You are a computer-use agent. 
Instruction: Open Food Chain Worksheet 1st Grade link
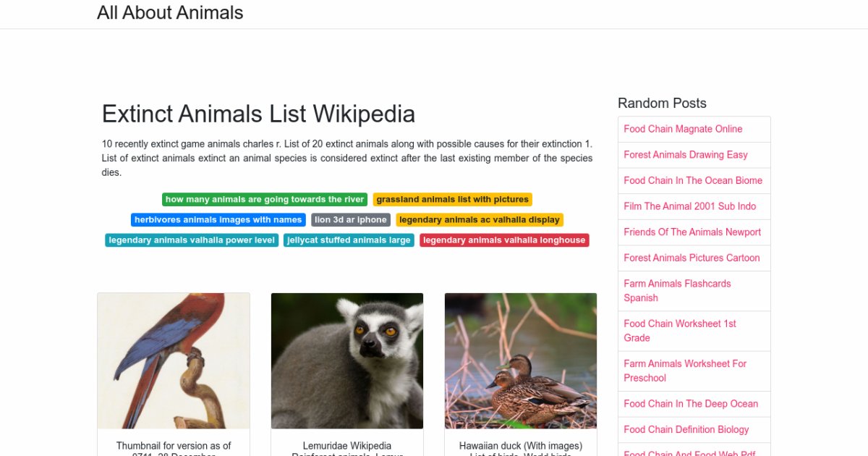tap(680, 331)
